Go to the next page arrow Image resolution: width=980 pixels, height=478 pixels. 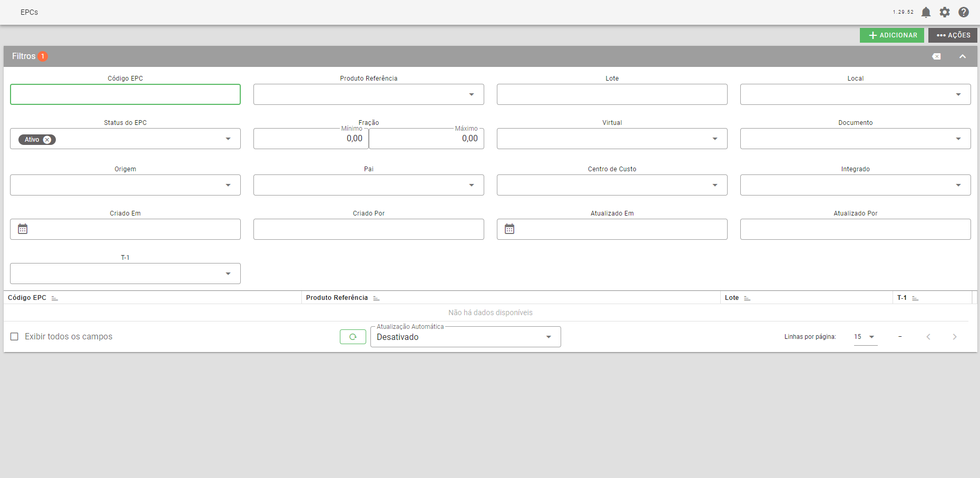pyautogui.click(x=955, y=337)
